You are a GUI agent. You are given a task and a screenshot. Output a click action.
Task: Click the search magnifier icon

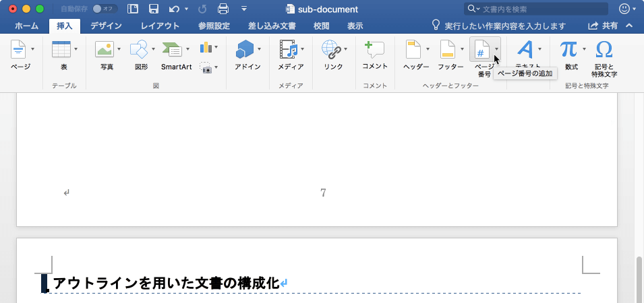click(471, 9)
